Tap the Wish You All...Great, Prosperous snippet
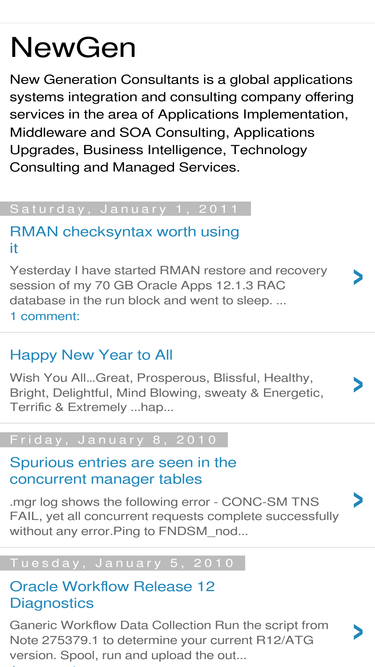 [x=167, y=392]
